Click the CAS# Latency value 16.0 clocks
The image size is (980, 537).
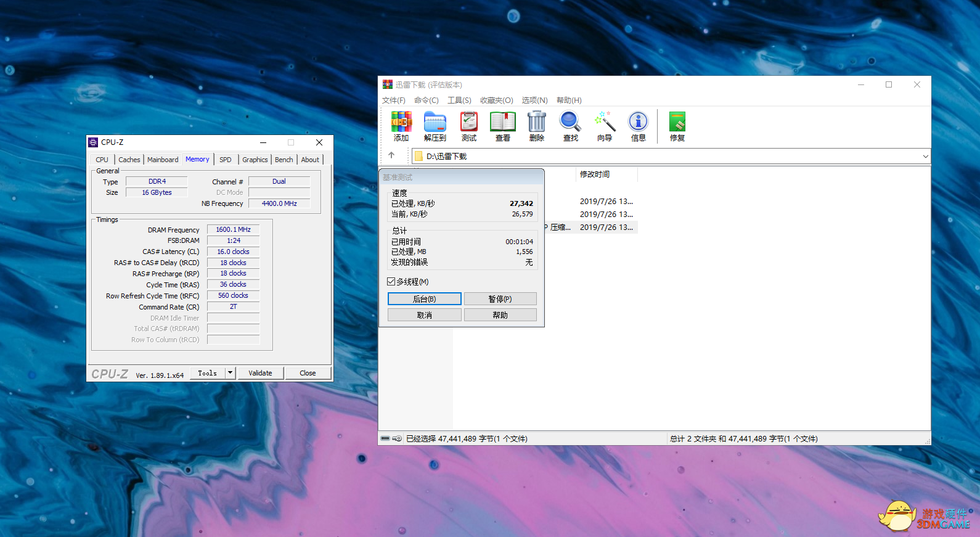pyautogui.click(x=234, y=252)
